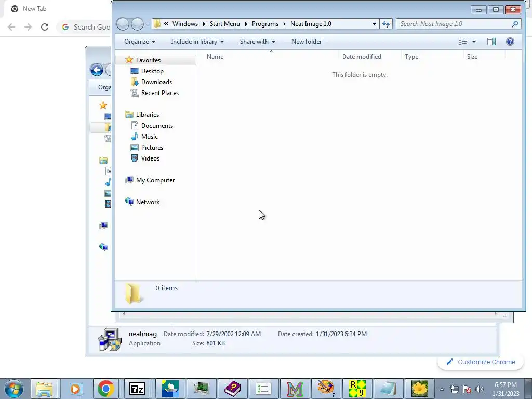Click the New folder button
Screen dimensions: 532x399
click(307, 42)
